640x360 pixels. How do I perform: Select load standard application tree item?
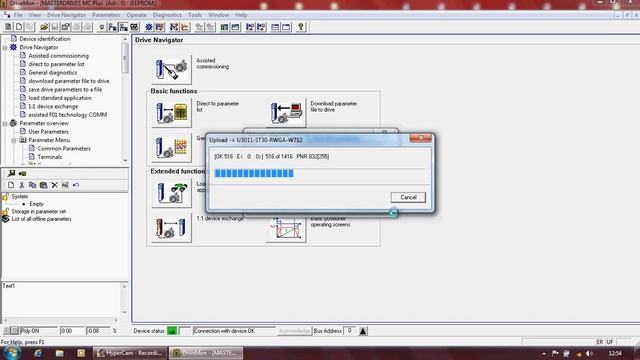pyautogui.click(x=60, y=98)
